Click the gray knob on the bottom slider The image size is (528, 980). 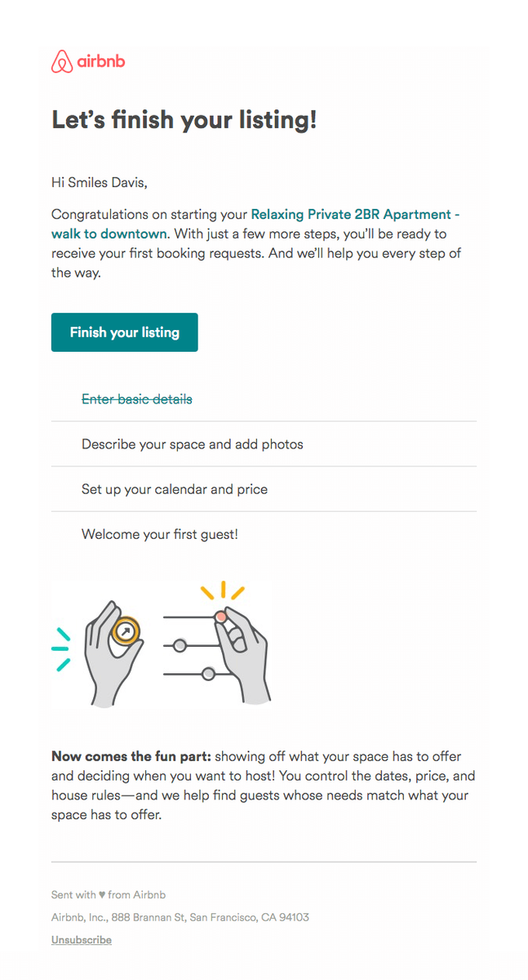pyautogui.click(x=208, y=674)
